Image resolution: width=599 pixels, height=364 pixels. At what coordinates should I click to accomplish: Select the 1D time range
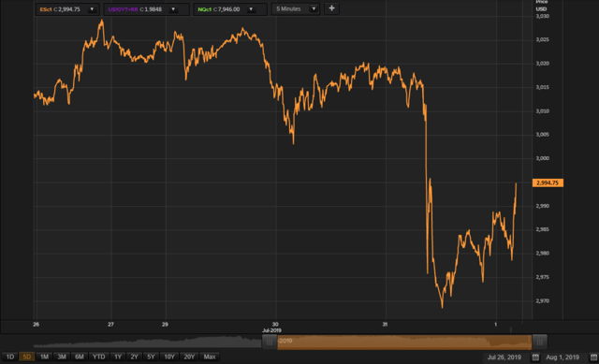[x=10, y=357]
